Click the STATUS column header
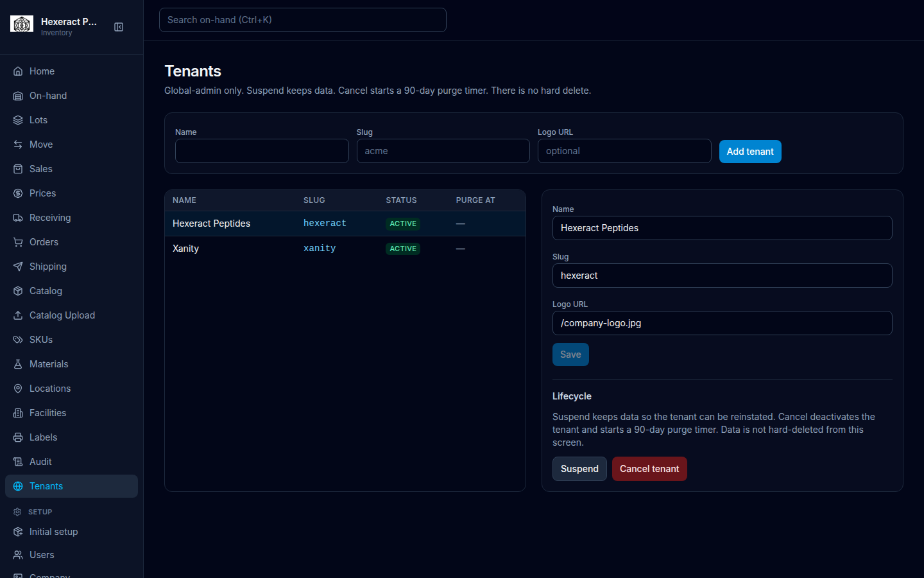Image resolution: width=924 pixels, height=578 pixels. pyautogui.click(x=402, y=200)
